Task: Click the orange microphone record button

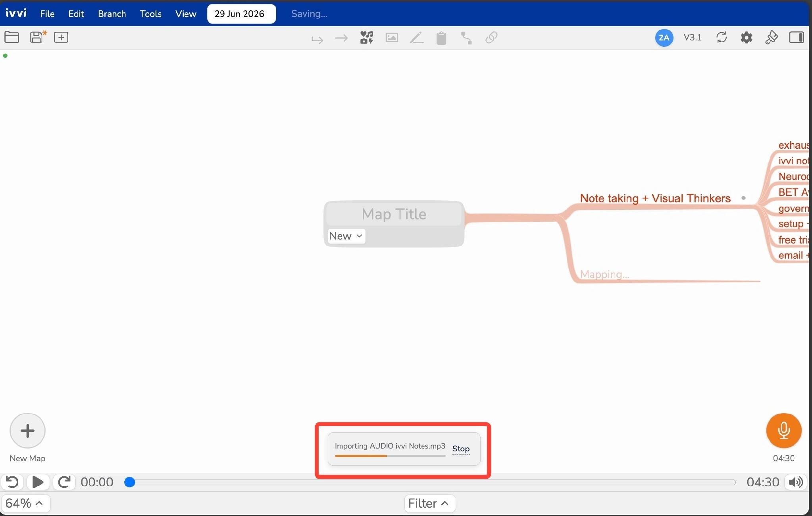Action: tap(784, 430)
